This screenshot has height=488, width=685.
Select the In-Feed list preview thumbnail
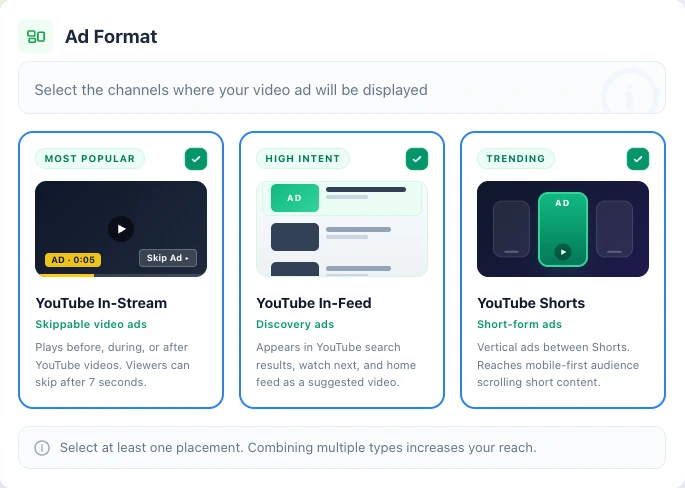tap(342, 229)
